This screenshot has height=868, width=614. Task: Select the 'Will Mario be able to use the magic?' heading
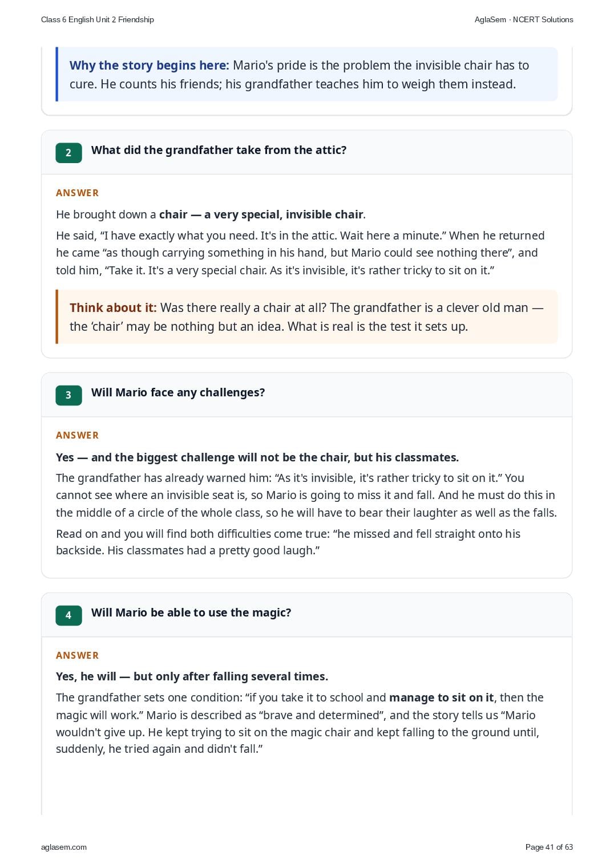[191, 613]
